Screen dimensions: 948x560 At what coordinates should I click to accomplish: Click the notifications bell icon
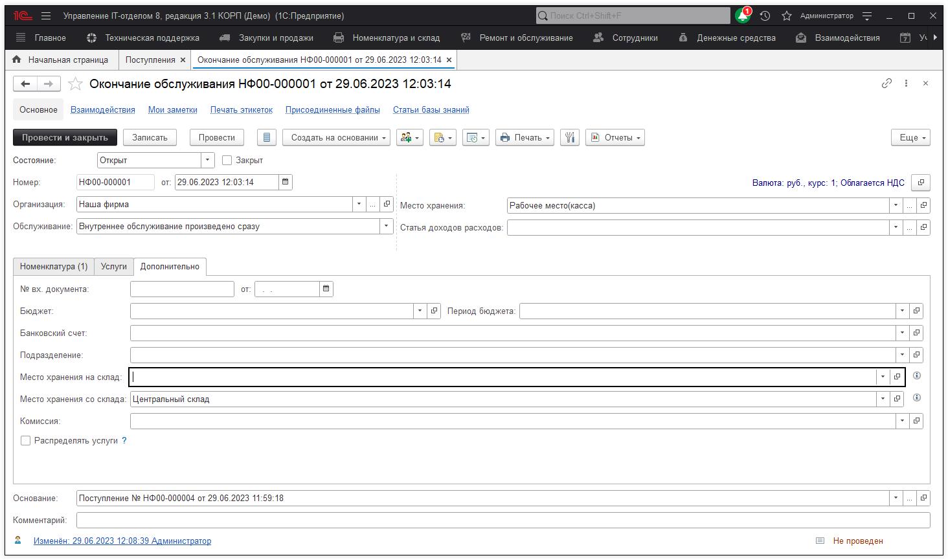tap(742, 16)
